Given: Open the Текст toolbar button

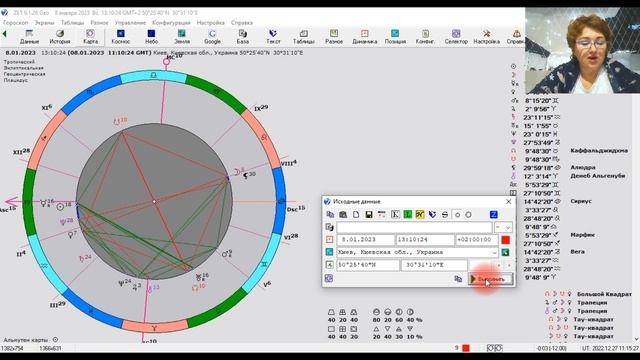Looking at the screenshot, I should click(273, 37).
